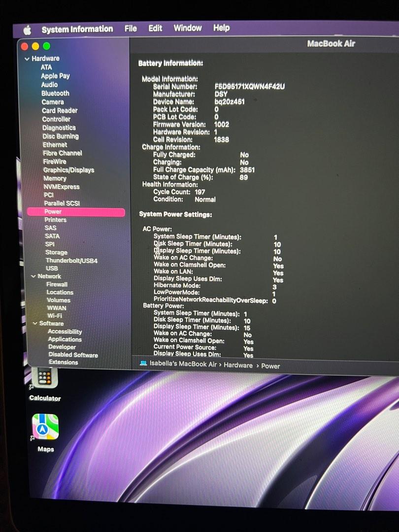Click the Cycle Count value 197
The width and height of the screenshot is (399, 532).
[200, 192]
